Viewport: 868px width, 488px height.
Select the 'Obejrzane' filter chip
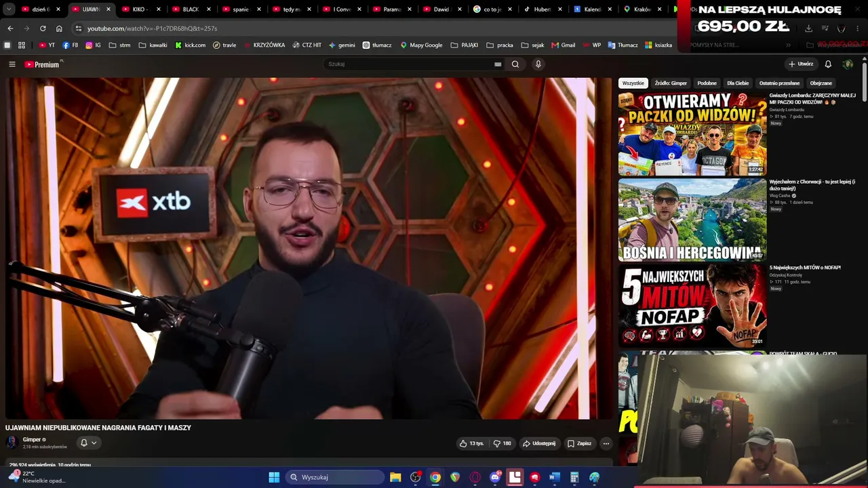[x=821, y=83]
